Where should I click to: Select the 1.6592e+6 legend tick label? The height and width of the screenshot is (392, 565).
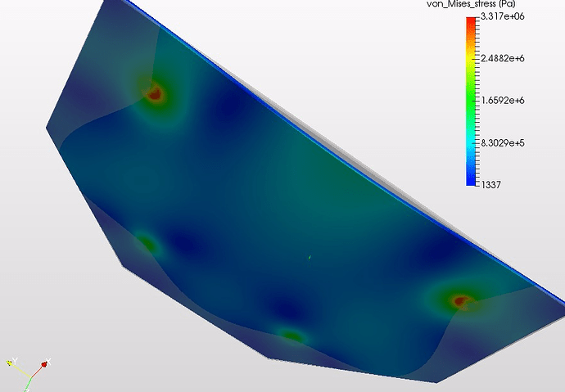click(x=502, y=101)
